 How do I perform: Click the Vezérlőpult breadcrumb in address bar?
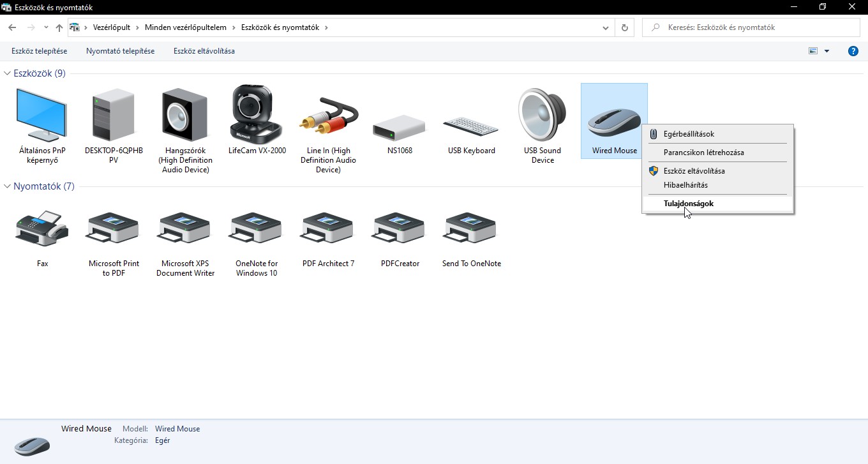[112, 27]
